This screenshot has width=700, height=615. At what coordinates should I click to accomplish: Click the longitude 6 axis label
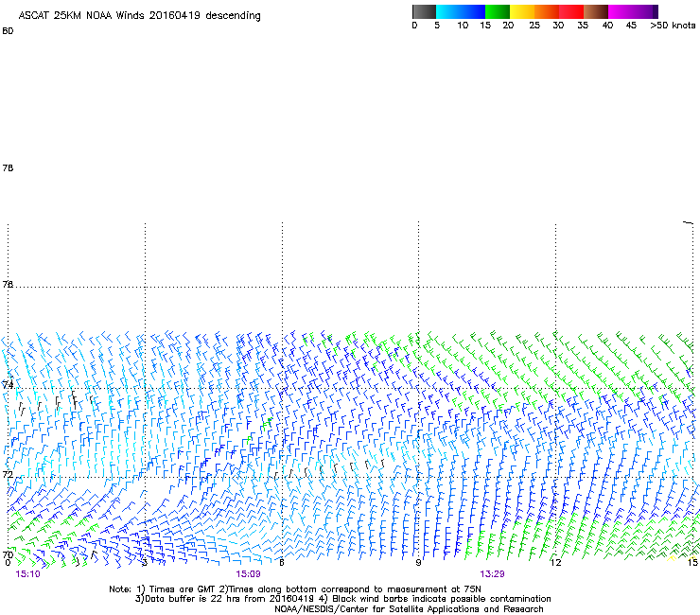click(282, 563)
